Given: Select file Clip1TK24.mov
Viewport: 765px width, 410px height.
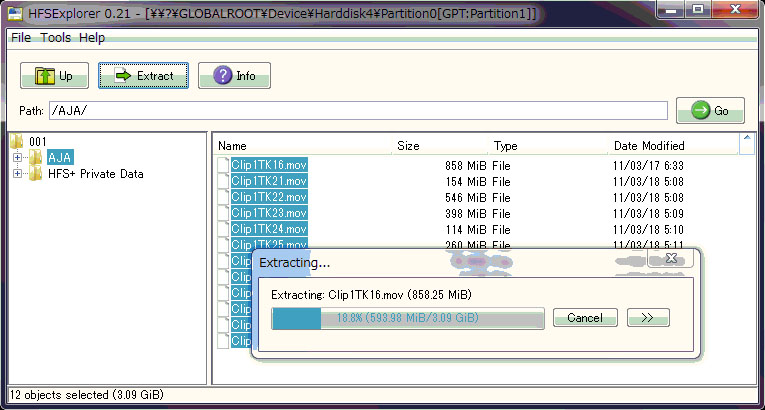Looking at the screenshot, I should (269, 229).
